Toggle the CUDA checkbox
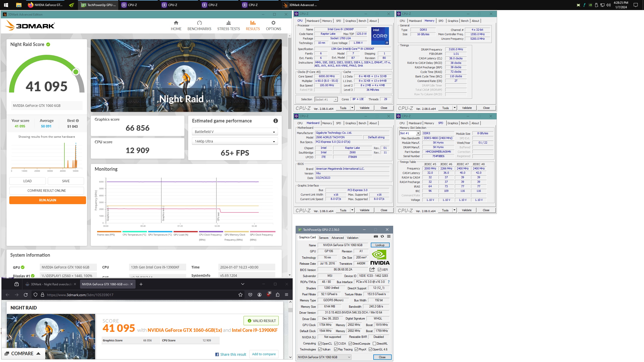644x362 pixels. (336, 343)
